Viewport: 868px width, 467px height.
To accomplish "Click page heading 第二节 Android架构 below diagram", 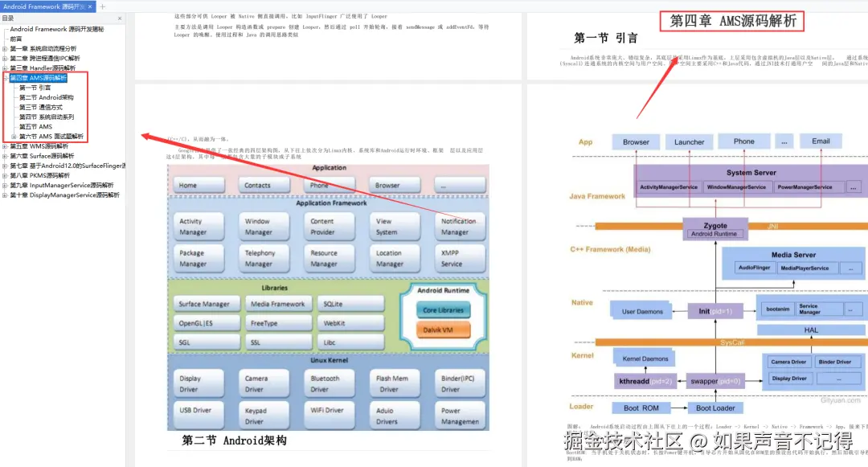I will point(234,440).
